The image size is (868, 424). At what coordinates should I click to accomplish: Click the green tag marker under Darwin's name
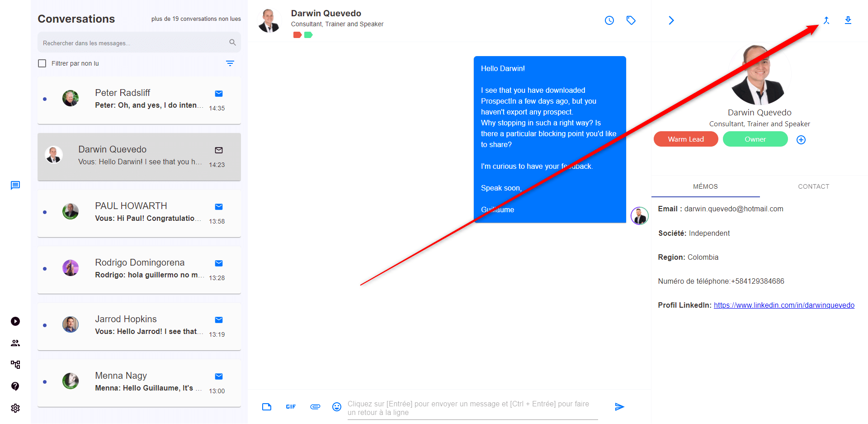(x=308, y=35)
